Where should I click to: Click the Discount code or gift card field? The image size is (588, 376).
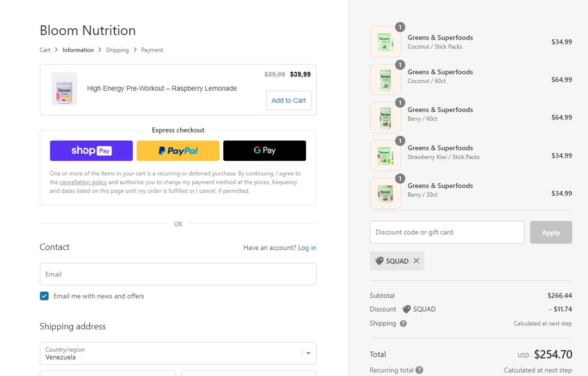pos(446,232)
